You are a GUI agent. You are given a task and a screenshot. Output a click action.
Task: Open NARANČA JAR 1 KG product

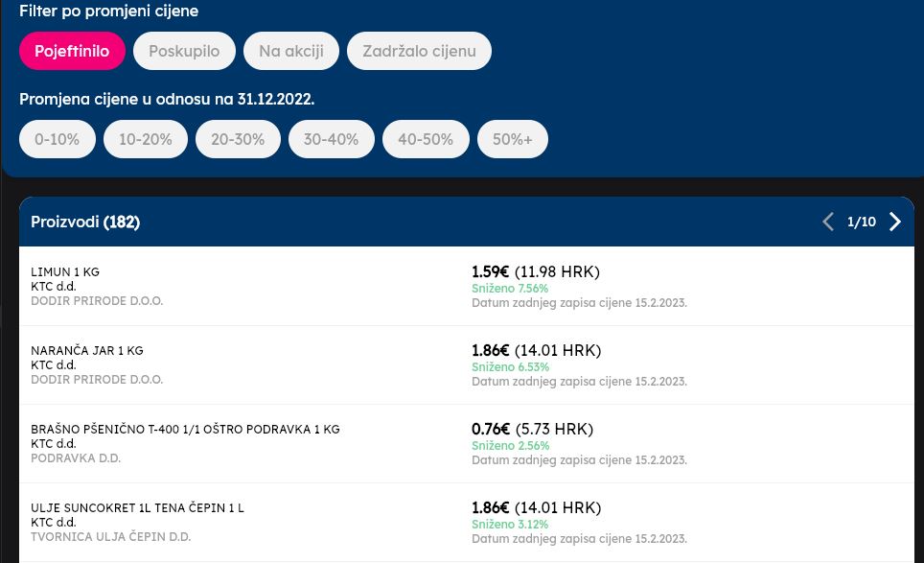click(87, 351)
